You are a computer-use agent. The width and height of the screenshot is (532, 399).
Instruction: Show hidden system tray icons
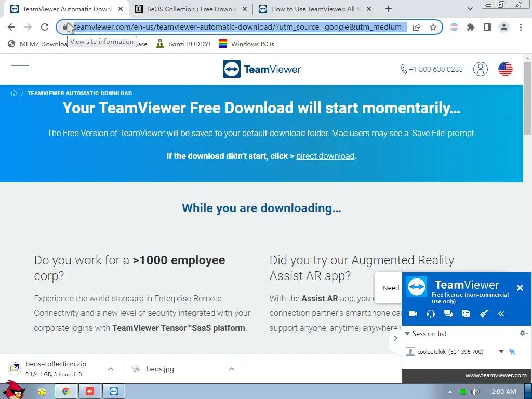[450, 392]
